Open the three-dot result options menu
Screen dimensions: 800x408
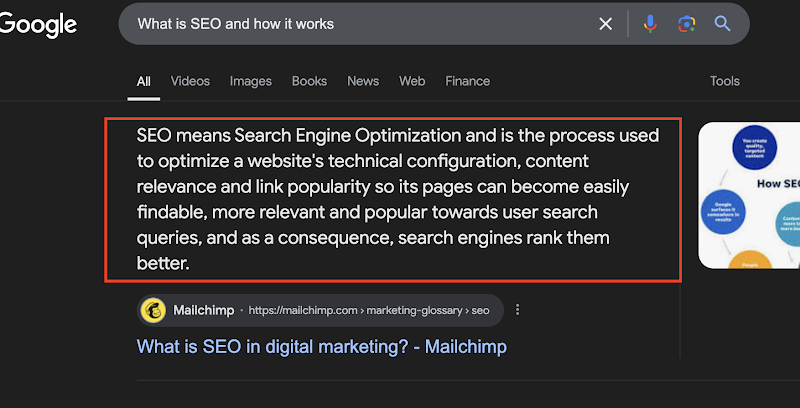point(517,310)
